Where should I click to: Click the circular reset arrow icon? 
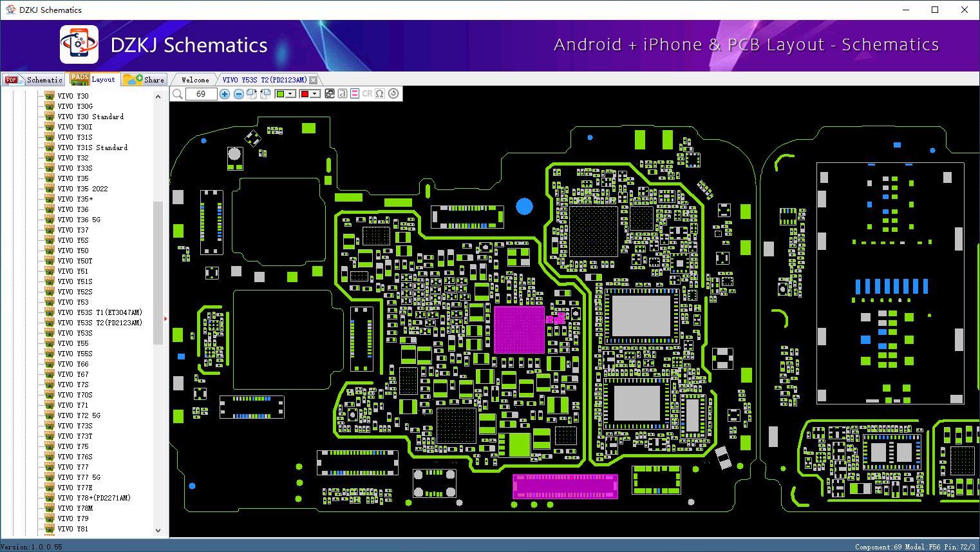pyautogui.click(x=393, y=94)
